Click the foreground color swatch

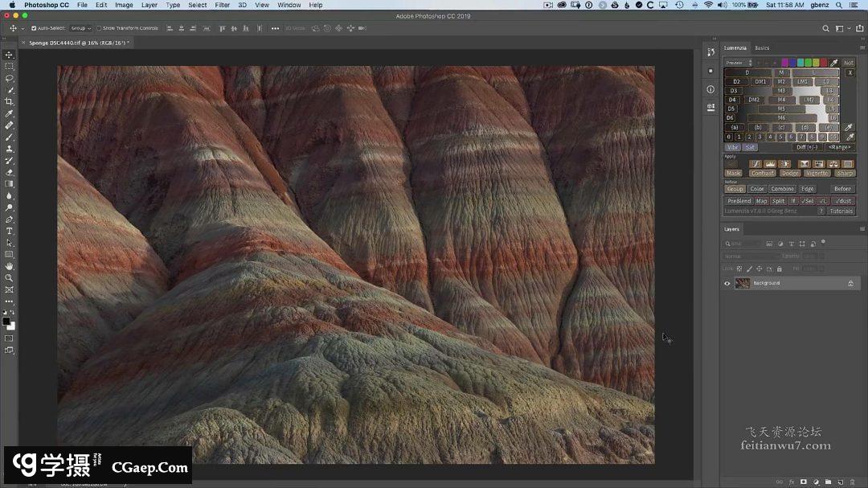tap(6, 321)
